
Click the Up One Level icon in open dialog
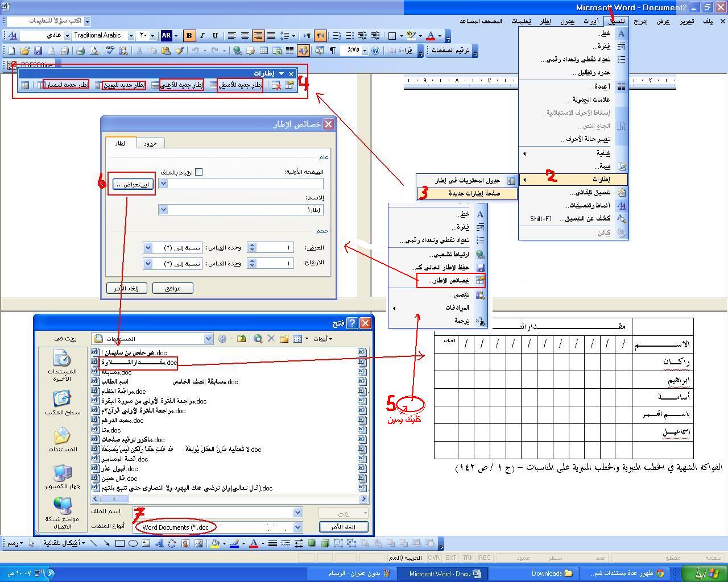point(242,339)
